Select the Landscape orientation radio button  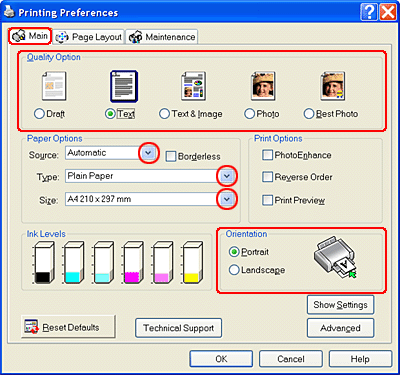[x=234, y=270]
